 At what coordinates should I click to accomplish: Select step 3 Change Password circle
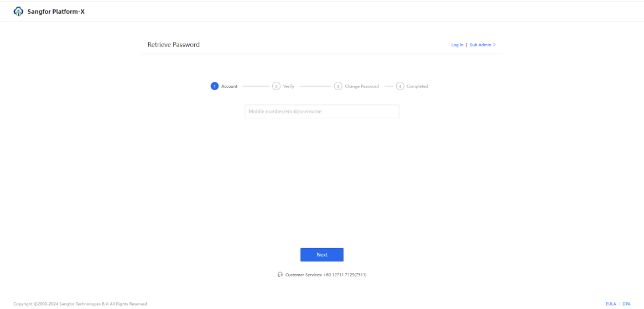click(x=338, y=86)
